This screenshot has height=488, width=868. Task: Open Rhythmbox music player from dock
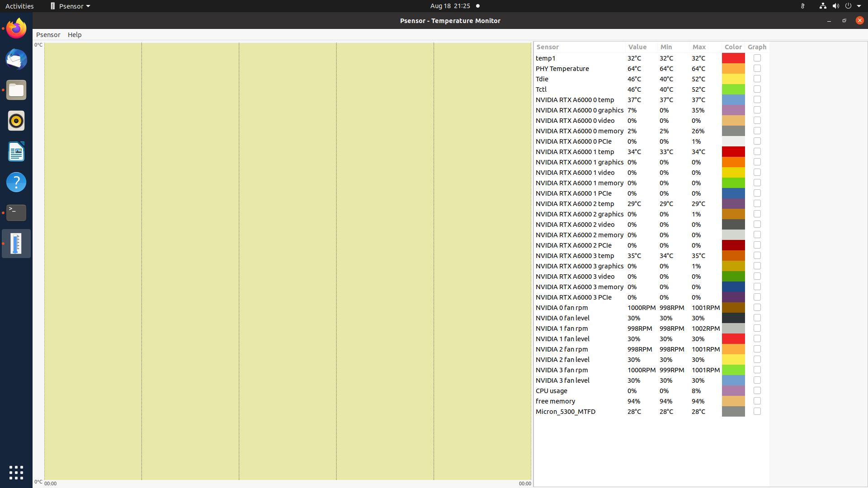(16, 121)
